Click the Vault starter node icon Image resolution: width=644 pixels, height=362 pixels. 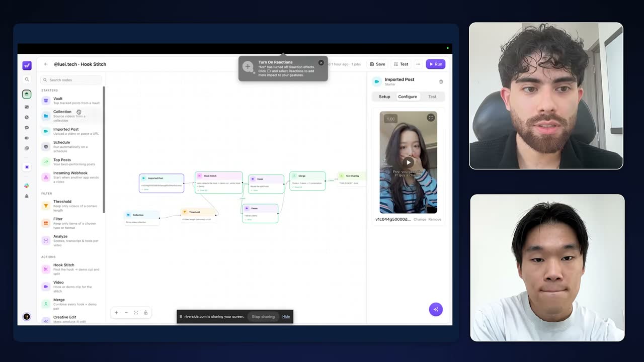point(46,101)
